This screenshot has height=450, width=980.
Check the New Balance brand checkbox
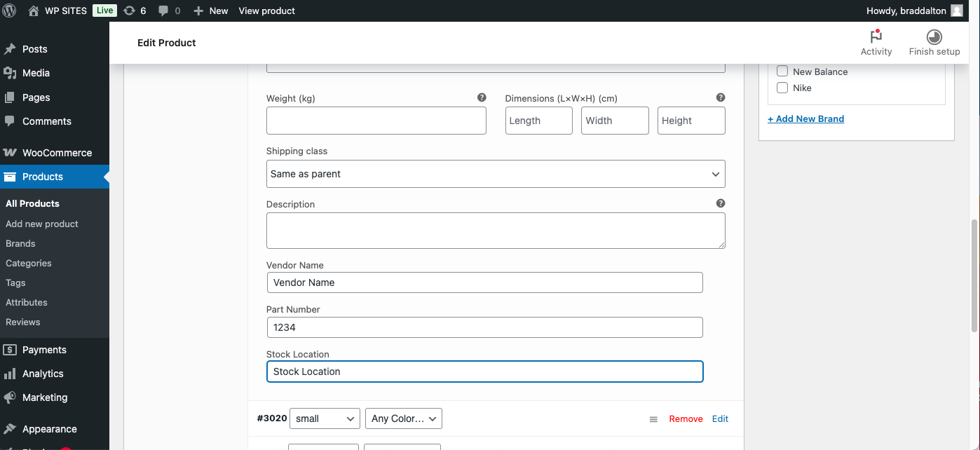(x=782, y=71)
